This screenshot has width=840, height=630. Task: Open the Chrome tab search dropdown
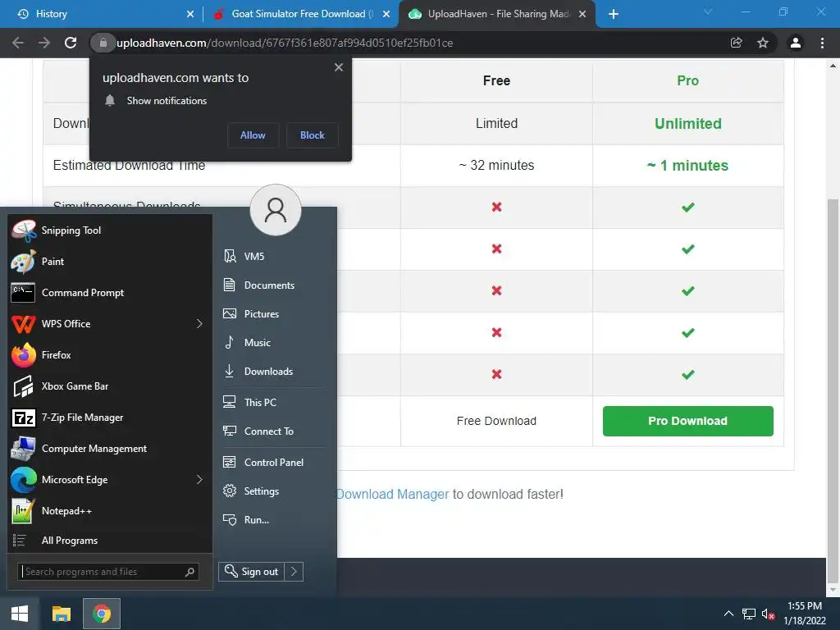point(708,11)
